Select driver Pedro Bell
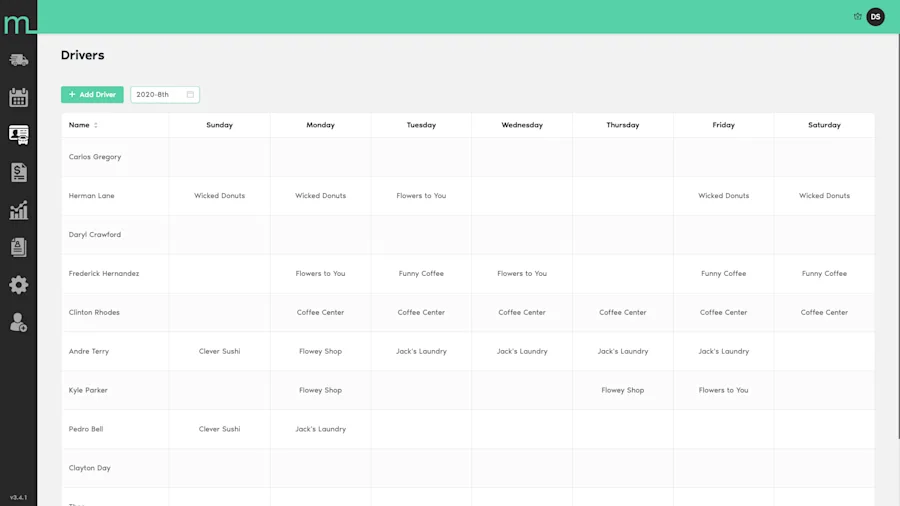Image resolution: width=900 pixels, height=506 pixels. tap(86, 429)
